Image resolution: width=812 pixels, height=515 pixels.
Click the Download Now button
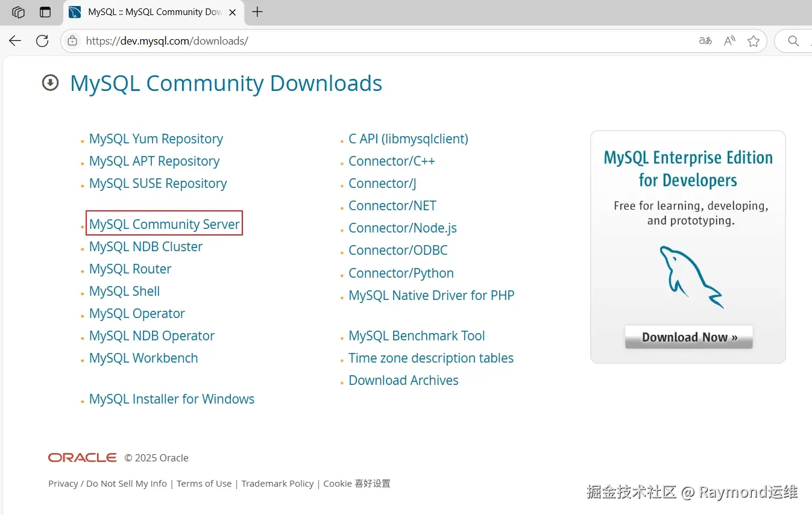point(689,337)
